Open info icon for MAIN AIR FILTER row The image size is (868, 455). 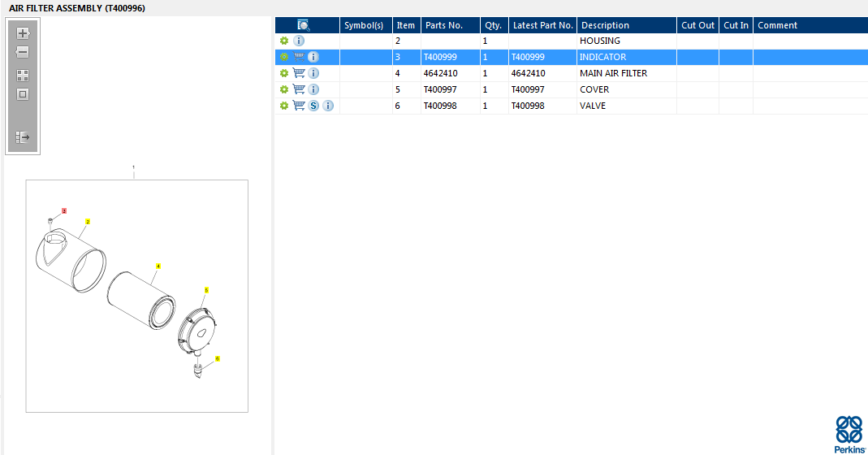pos(313,73)
